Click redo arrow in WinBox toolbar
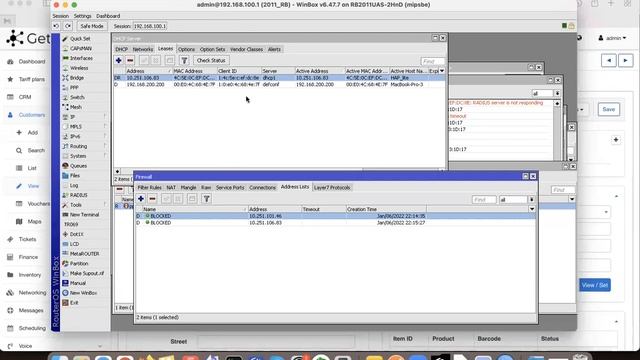 coord(68,26)
